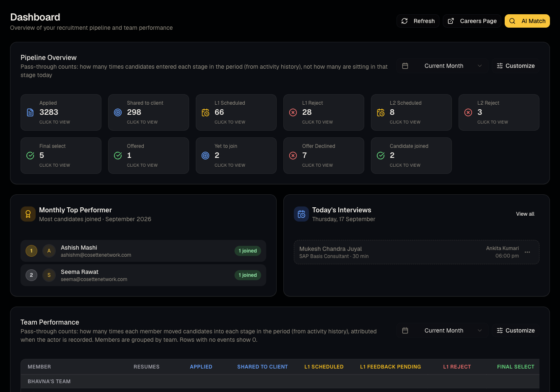This screenshot has height=392, width=560.
Task: Click CLICK TO VIEW on Candidate joined card
Action: pos(405,165)
